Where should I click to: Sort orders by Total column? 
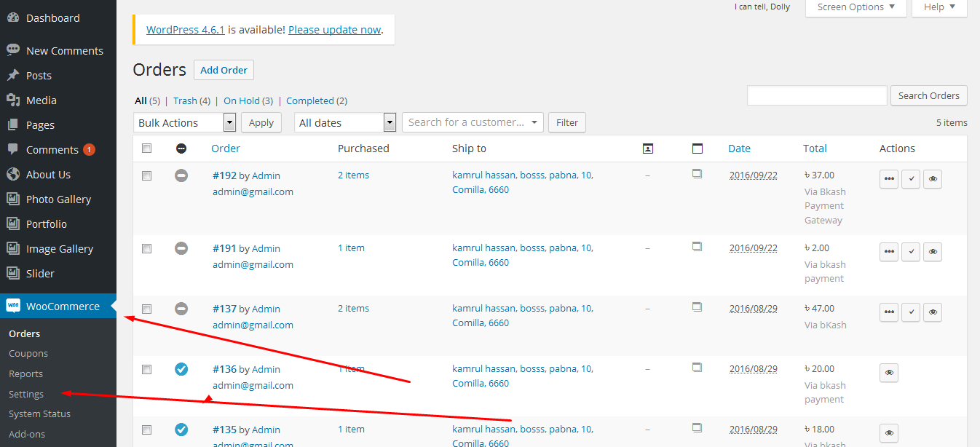pos(815,149)
